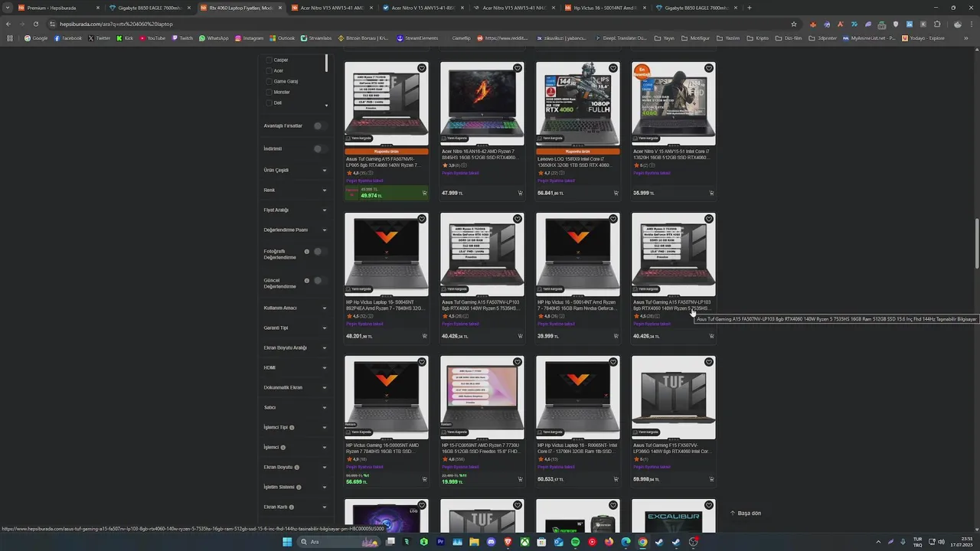Open Asus Tuf Gaming F15 FX507VV title link

click(672, 448)
